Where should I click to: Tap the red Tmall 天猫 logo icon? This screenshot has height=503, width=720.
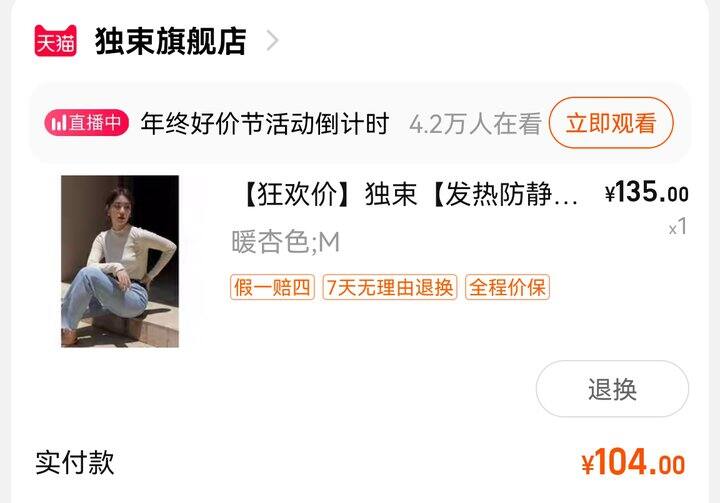point(56,41)
